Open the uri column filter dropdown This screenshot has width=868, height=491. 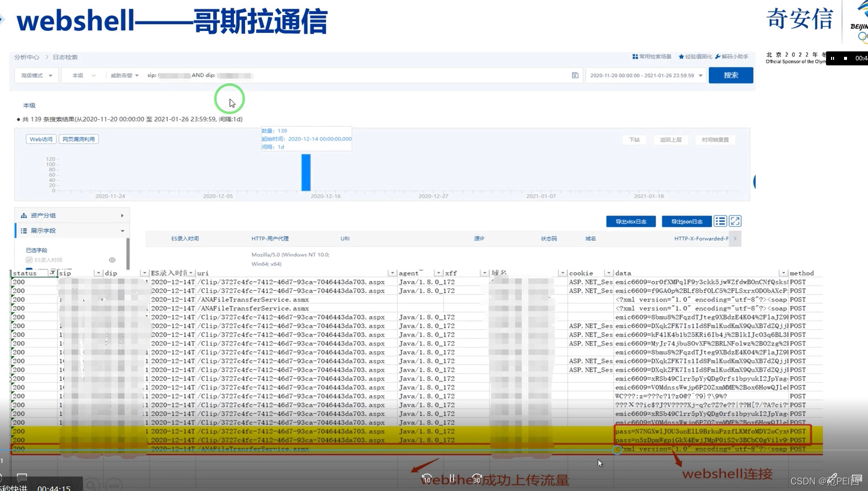click(392, 273)
